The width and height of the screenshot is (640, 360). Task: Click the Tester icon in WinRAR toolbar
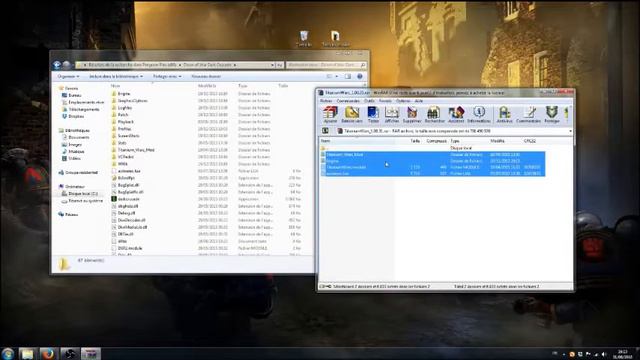[373, 115]
